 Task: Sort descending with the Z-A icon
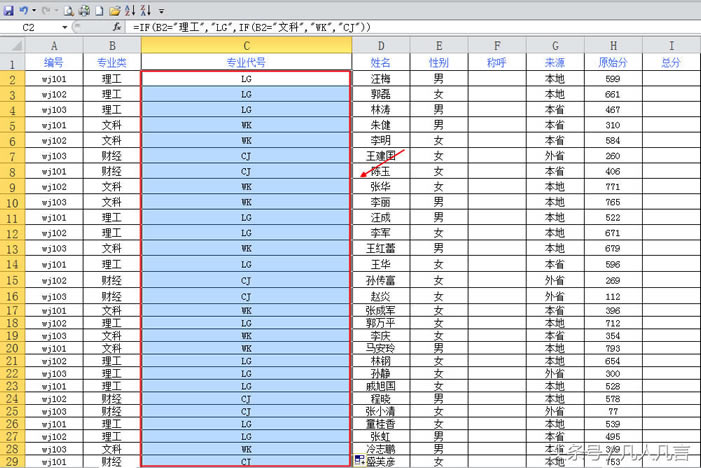coord(145,11)
